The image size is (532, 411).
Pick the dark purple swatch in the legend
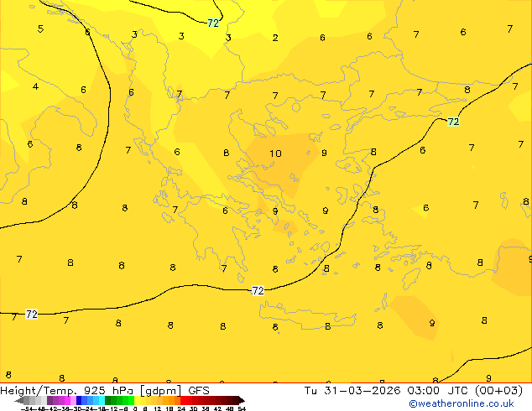pos(50,400)
